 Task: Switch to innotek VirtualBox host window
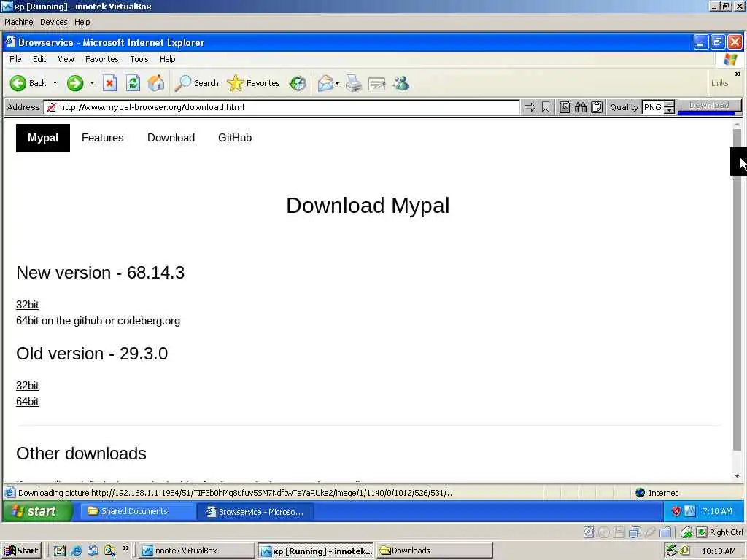click(196, 551)
